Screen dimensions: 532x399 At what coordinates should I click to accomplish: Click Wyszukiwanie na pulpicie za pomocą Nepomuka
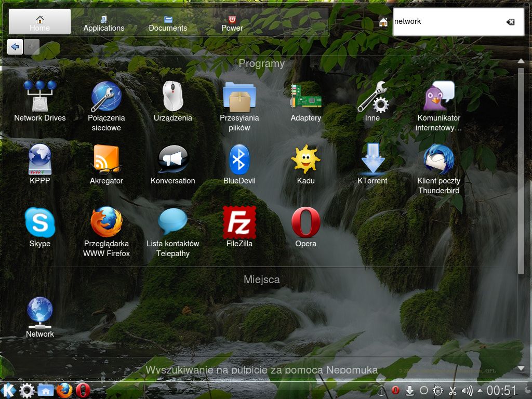[x=262, y=370]
